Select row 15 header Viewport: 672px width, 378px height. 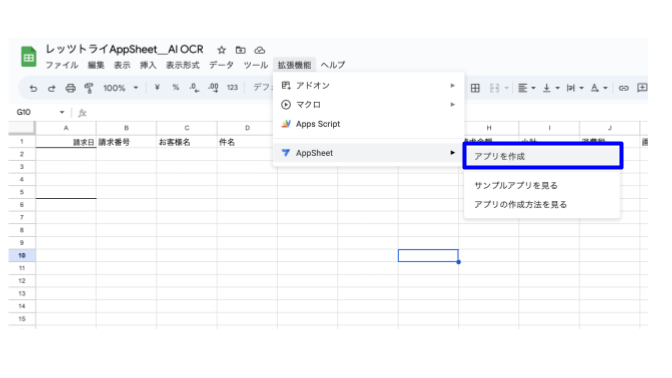(x=22, y=319)
